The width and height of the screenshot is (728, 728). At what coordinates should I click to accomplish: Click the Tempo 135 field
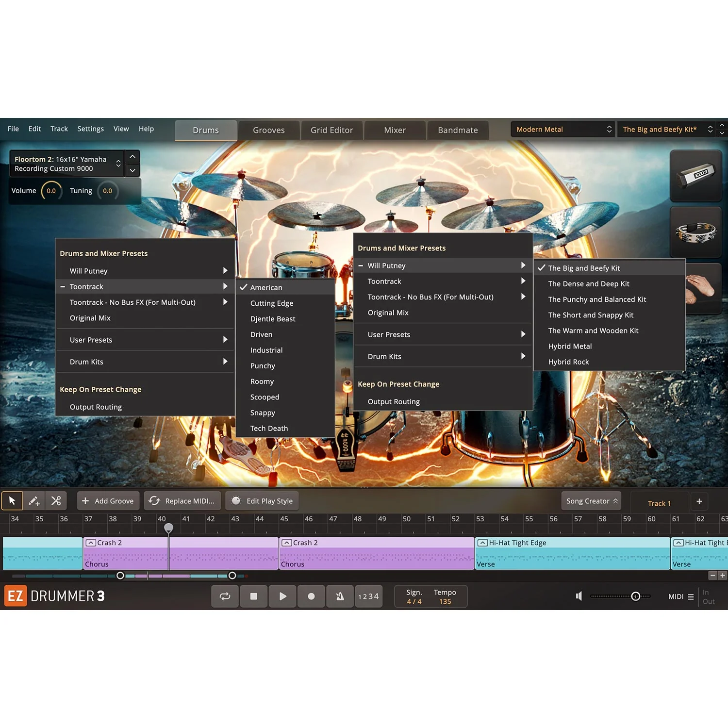[445, 597]
